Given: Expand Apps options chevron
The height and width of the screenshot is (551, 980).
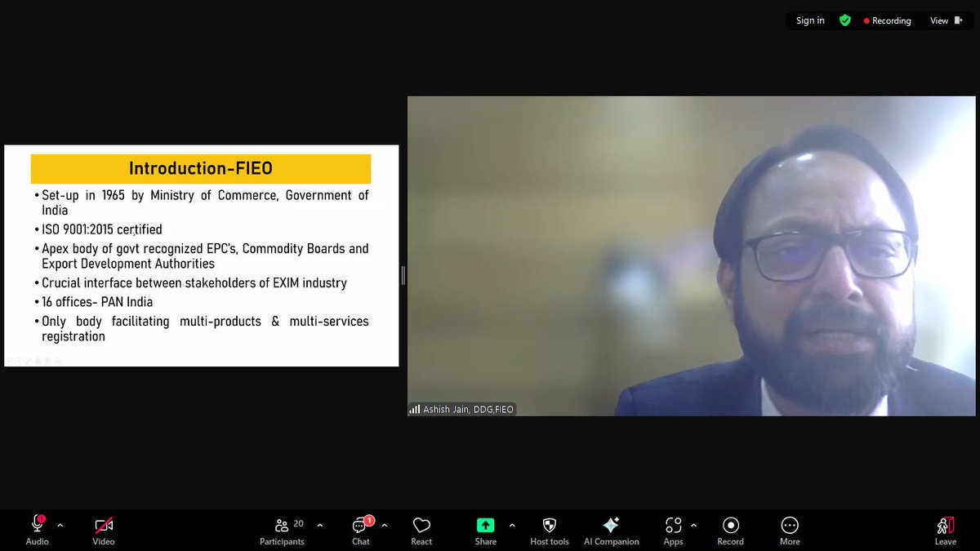Looking at the screenshot, I should [x=694, y=525].
